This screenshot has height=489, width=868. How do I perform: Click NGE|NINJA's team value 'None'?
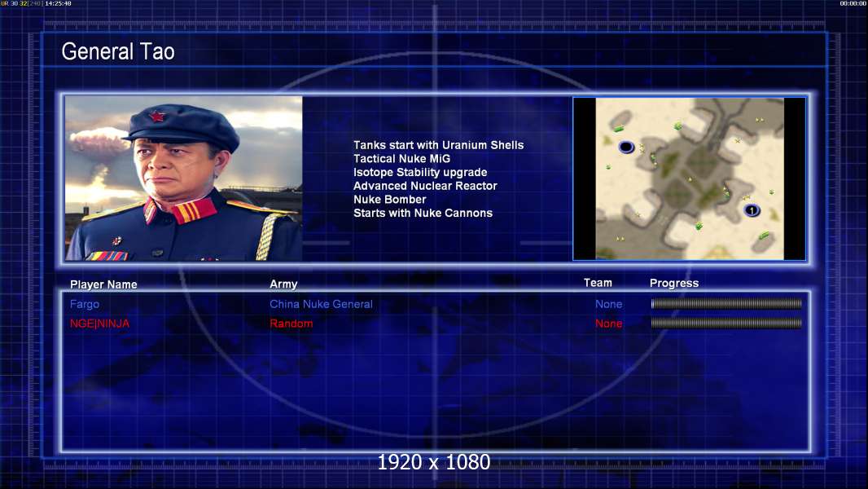[608, 324]
